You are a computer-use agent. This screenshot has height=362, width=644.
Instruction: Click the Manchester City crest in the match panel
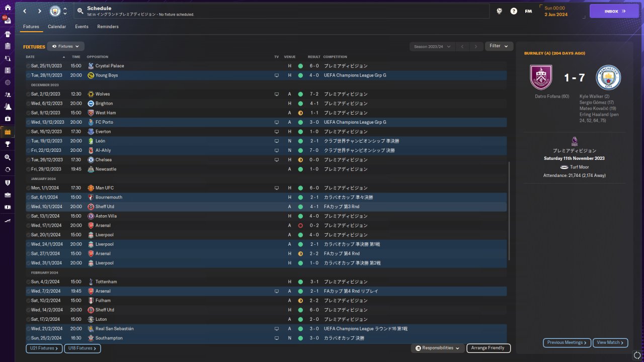(x=608, y=77)
